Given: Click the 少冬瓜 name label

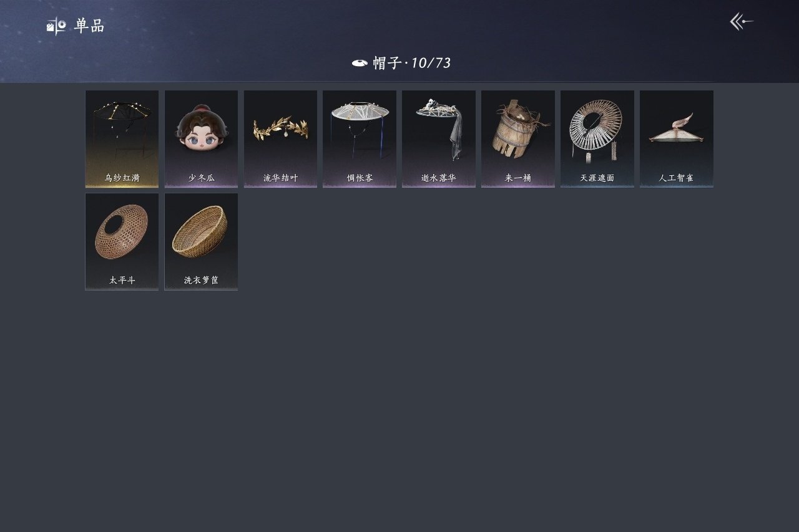Looking at the screenshot, I should click(201, 178).
